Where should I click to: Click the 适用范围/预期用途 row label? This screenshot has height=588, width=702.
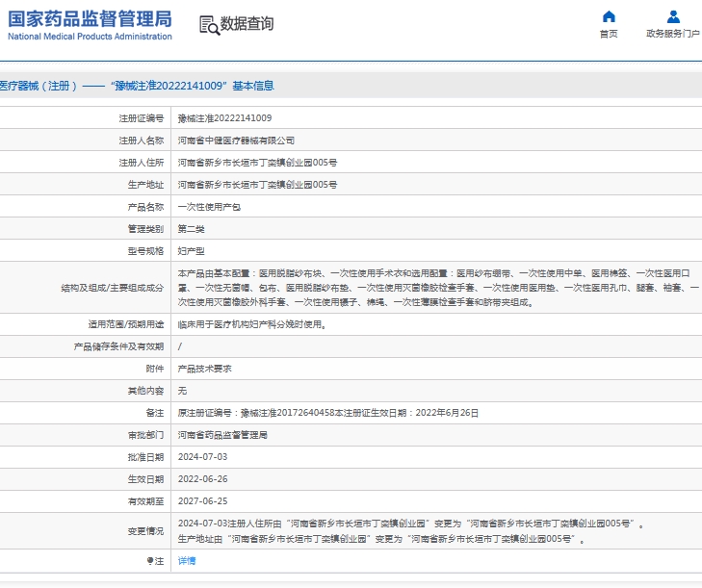[126, 324]
